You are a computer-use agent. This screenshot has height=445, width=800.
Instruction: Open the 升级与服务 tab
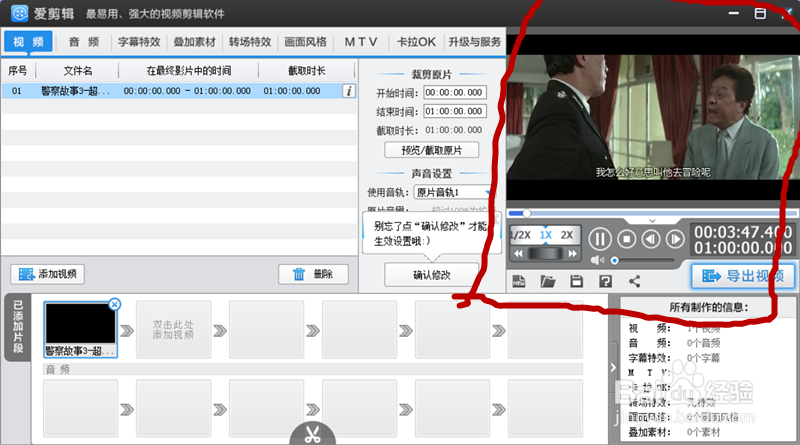[474, 42]
